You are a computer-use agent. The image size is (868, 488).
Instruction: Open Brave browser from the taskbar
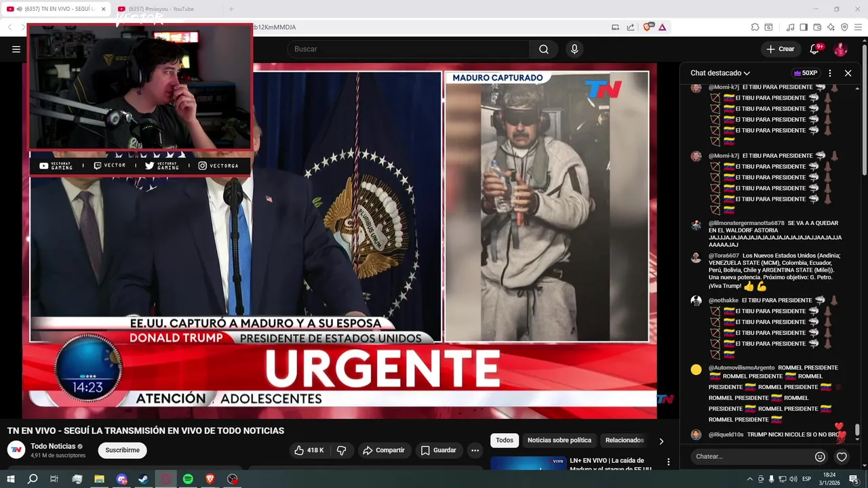(x=210, y=479)
